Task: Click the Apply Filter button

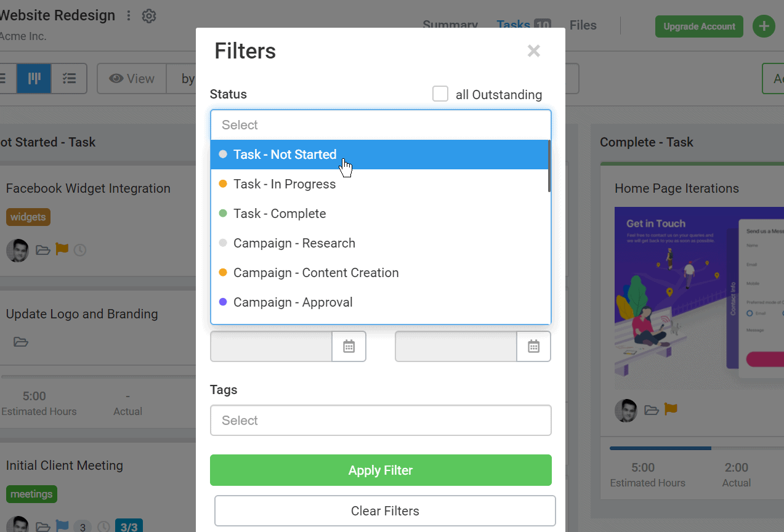Action: pos(381,470)
